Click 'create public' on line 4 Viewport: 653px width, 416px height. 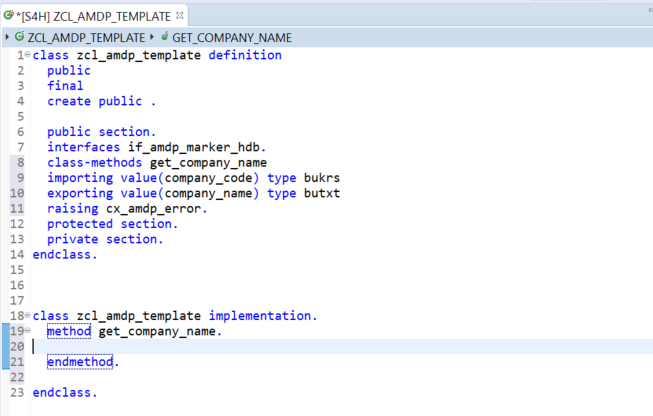point(94,101)
